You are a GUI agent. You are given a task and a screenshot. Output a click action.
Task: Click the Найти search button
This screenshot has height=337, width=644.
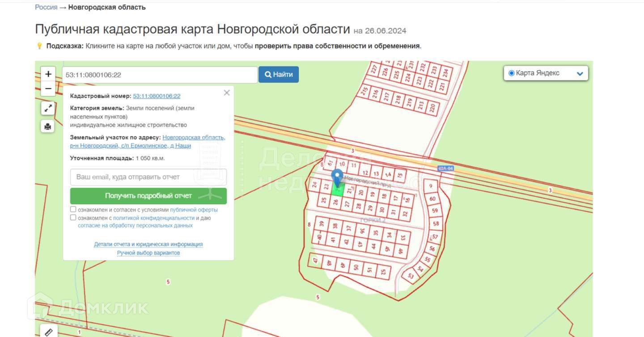(x=279, y=75)
